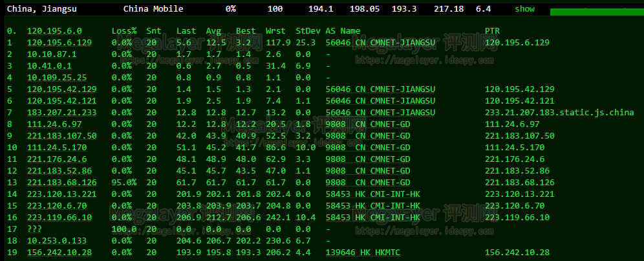Screen dimensions: 644x261
Task: Open hop 9 IP 221.183.107.50 link
Action: [x=61, y=136]
